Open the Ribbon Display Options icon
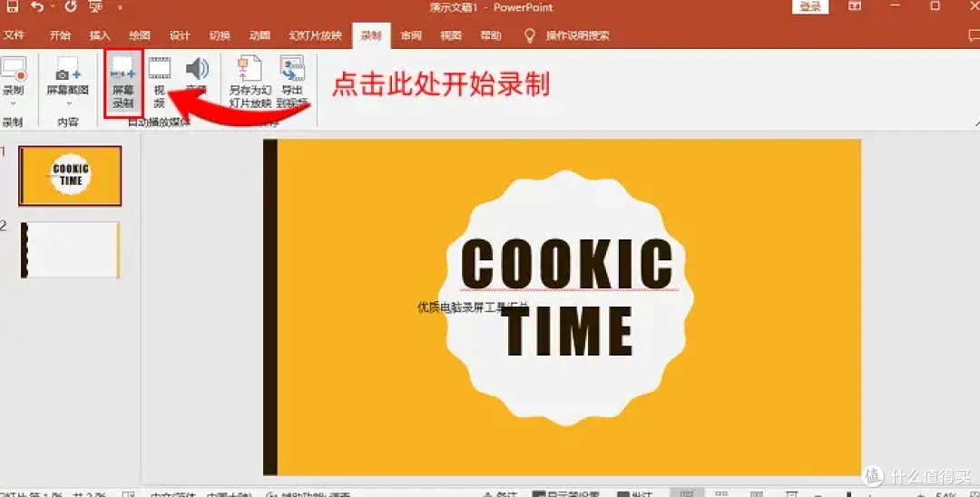This screenshot has width=980, height=497. (x=855, y=6)
